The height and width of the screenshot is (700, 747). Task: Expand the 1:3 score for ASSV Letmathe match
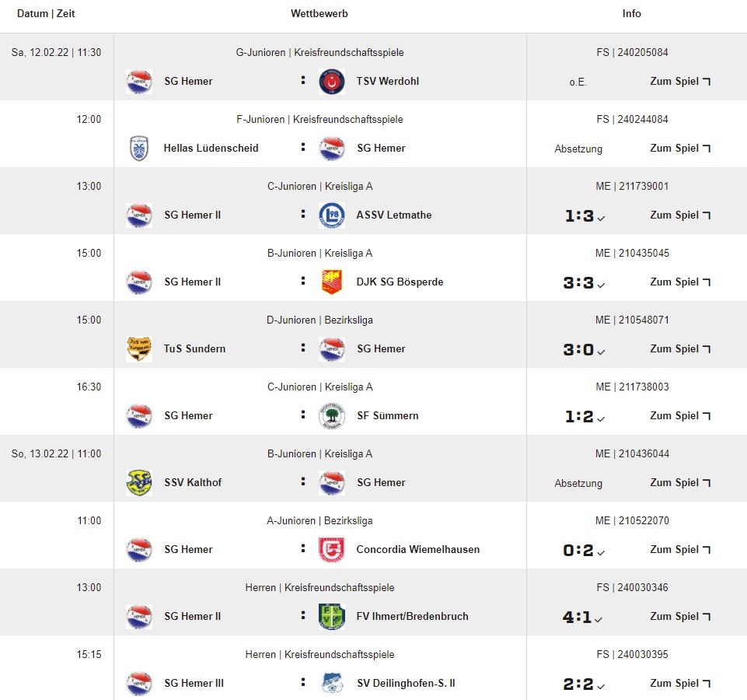[x=585, y=216]
